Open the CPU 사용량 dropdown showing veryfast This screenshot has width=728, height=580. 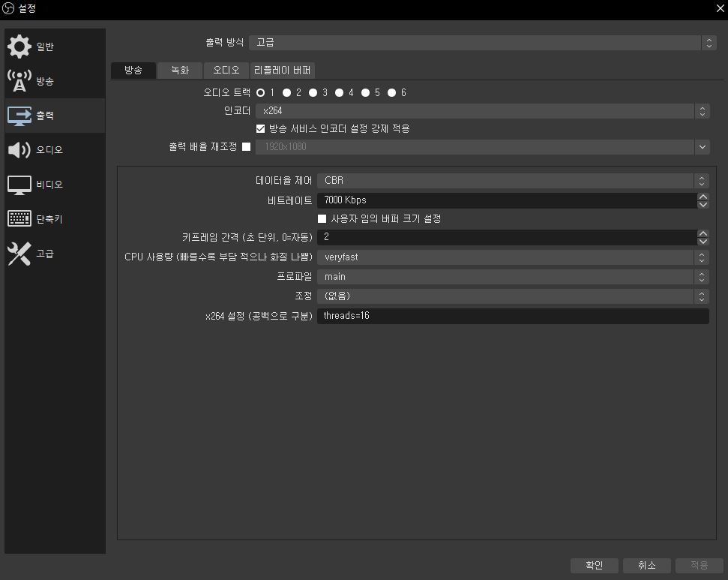coord(513,257)
